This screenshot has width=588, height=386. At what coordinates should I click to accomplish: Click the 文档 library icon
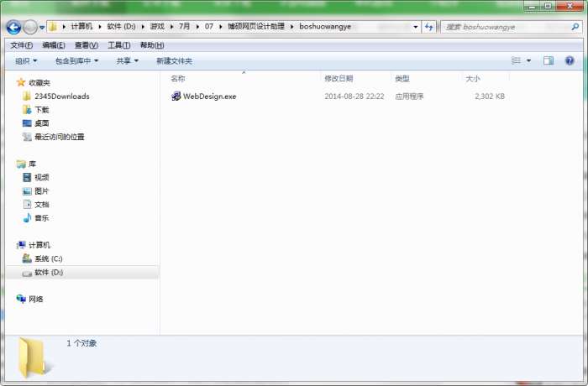tap(27, 205)
